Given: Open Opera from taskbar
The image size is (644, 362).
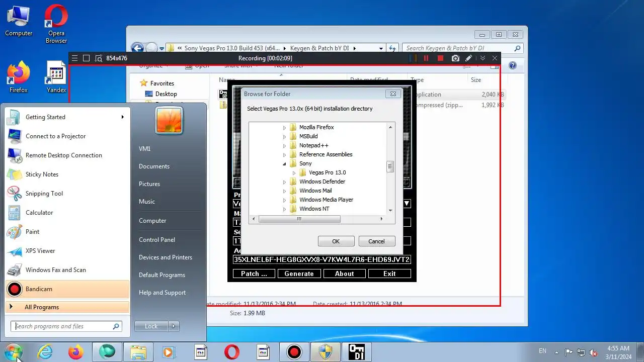Looking at the screenshot, I should point(231,352).
